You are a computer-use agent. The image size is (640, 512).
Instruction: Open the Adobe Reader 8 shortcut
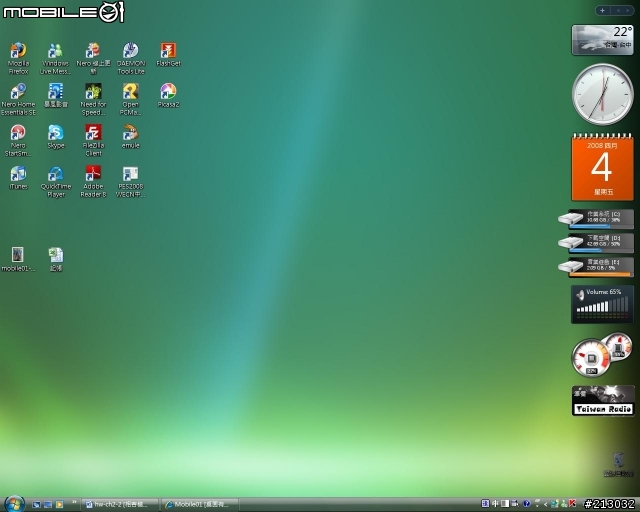point(93,182)
